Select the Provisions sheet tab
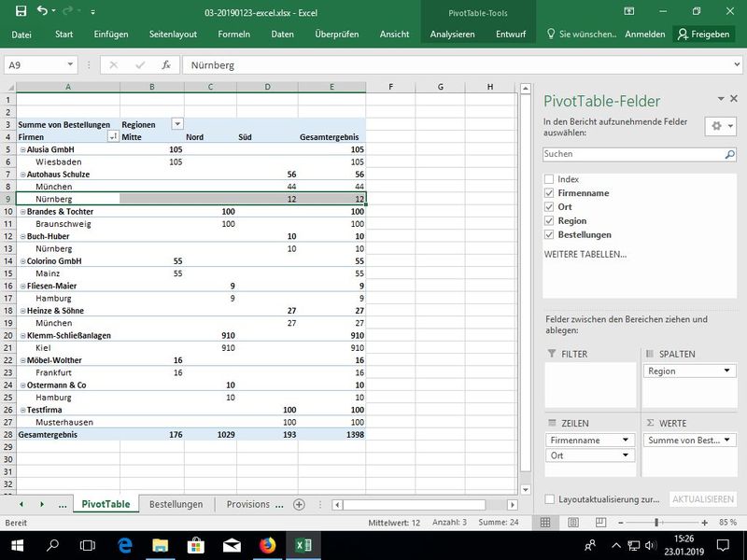The height and width of the screenshot is (560, 747). [248, 504]
